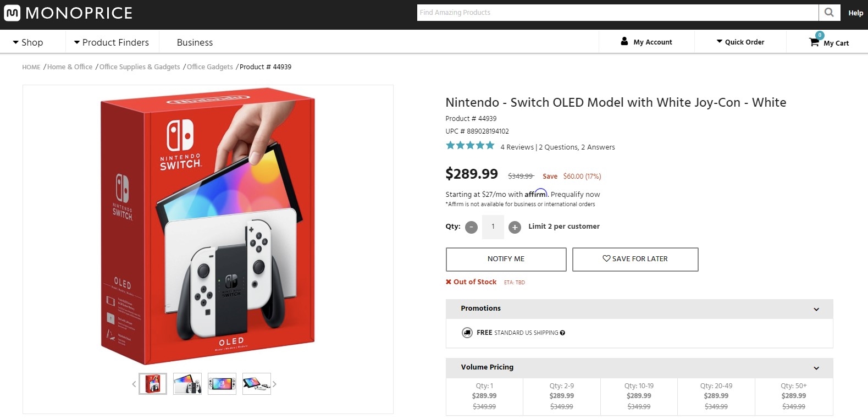This screenshot has height=419, width=868.
Task: Click the search magnifier icon
Action: tap(829, 12)
